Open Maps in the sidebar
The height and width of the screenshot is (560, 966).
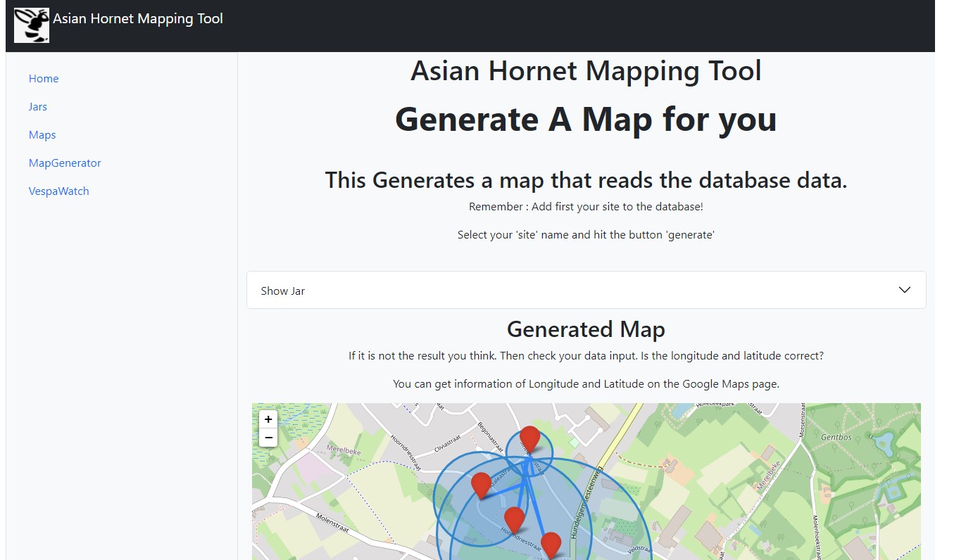point(42,135)
